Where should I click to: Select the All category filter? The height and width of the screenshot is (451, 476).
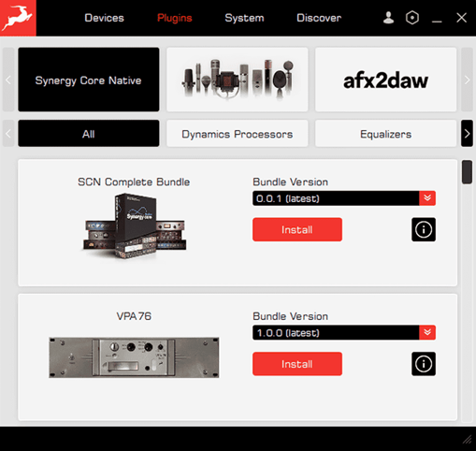tap(89, 134)
